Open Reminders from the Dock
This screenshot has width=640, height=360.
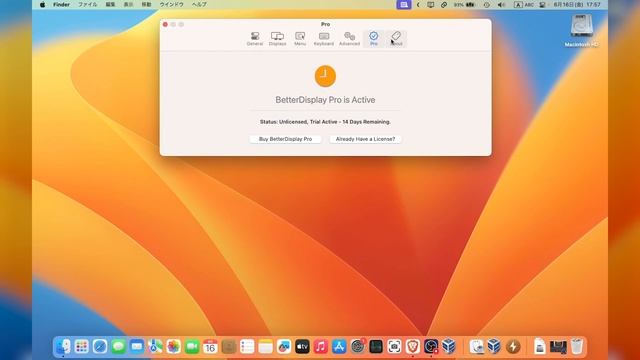click(x=247, y=347)
